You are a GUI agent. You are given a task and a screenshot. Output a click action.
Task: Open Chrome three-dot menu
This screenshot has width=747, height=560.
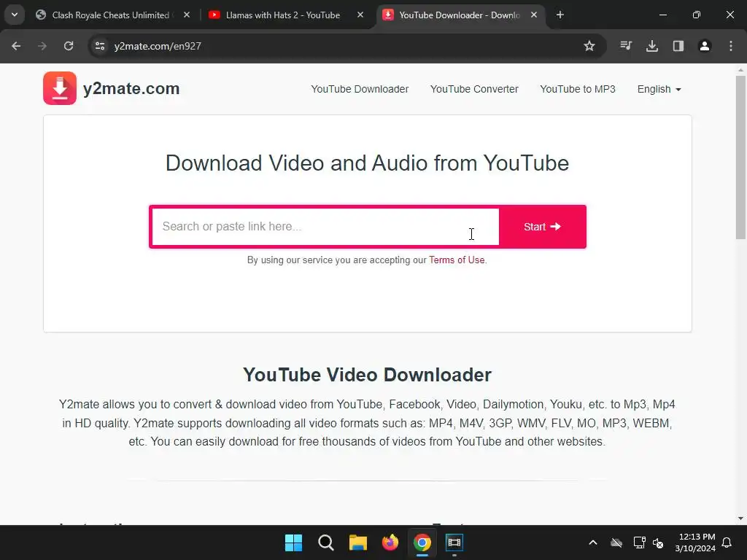[x=731, y=46]
